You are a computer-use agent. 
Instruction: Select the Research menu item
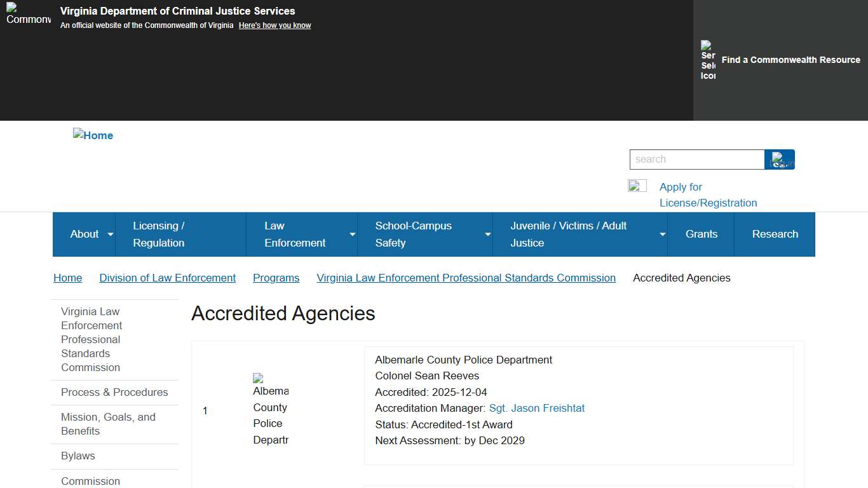(775, 234)
